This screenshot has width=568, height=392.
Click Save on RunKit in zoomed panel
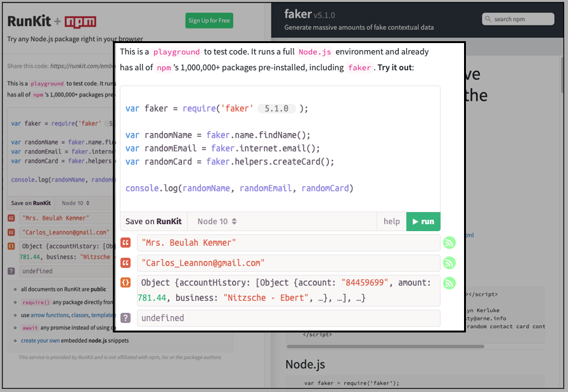[x=153, y=222]
